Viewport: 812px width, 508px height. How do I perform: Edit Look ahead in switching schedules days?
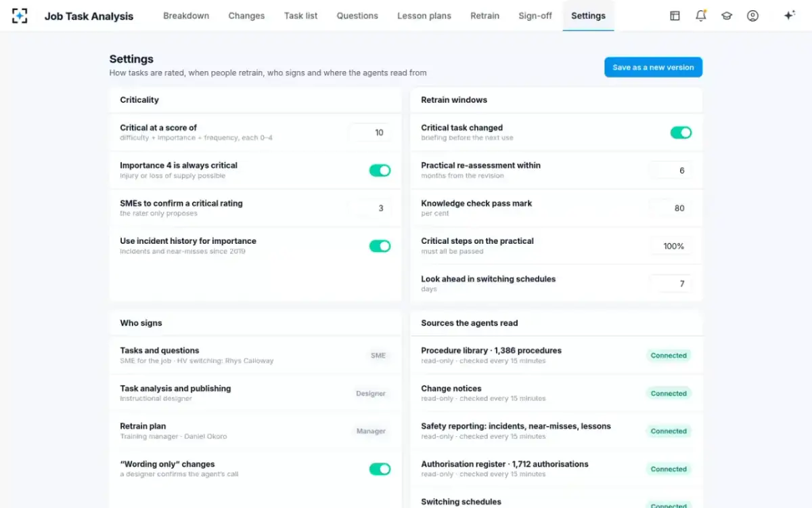point(670,284)
